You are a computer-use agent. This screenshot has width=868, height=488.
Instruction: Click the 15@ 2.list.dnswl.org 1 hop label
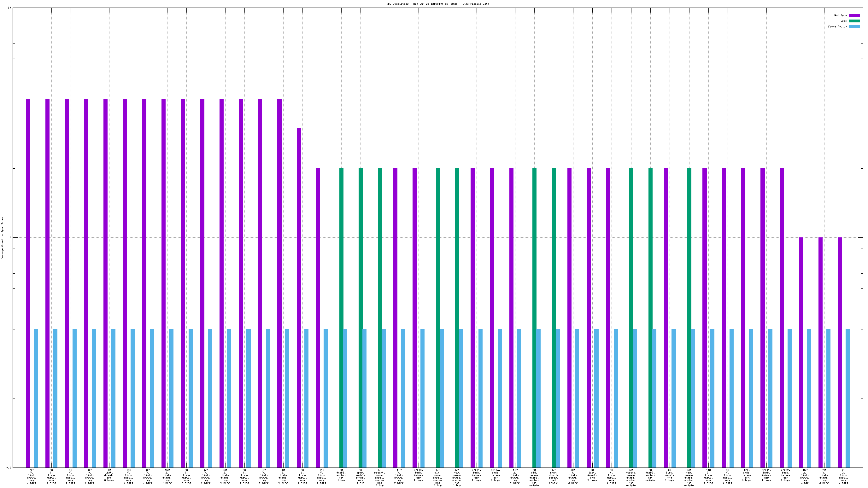[x=805, y=476]
